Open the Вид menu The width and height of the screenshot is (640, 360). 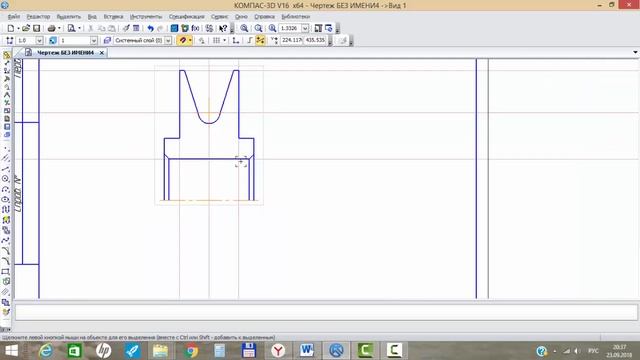pos(92,17)
